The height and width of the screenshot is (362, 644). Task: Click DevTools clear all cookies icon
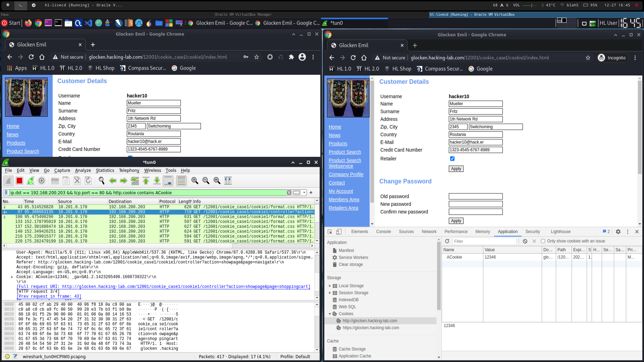(525, 241)
